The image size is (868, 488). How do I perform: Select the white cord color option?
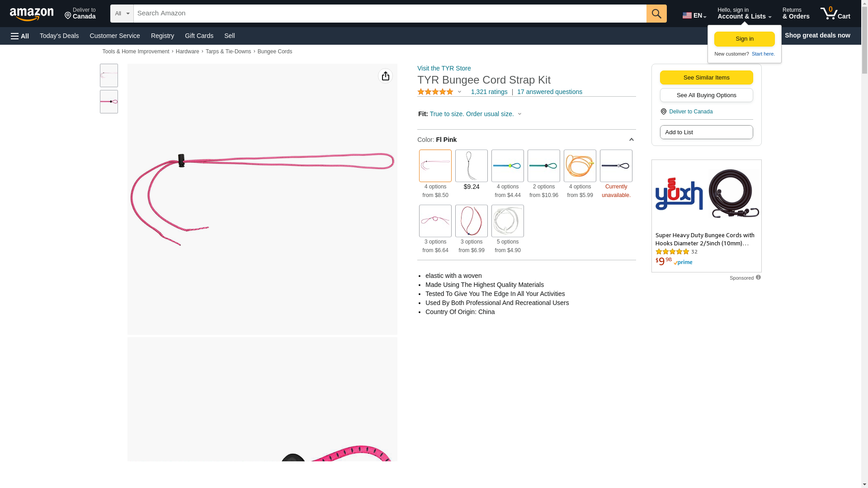click(x=507, y=221)
